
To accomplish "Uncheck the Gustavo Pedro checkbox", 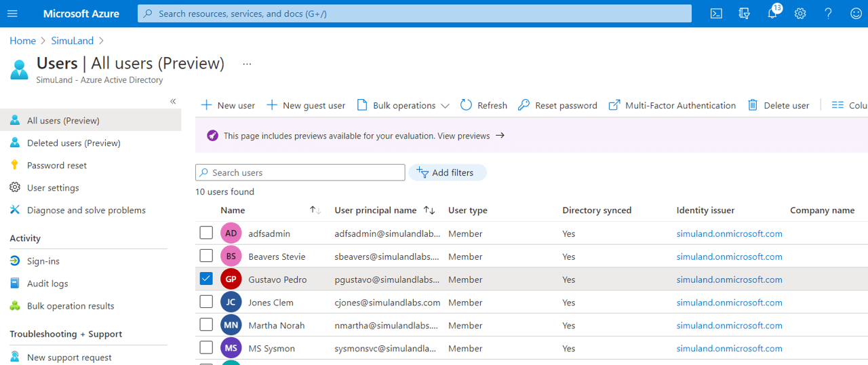I will point(206,279).
